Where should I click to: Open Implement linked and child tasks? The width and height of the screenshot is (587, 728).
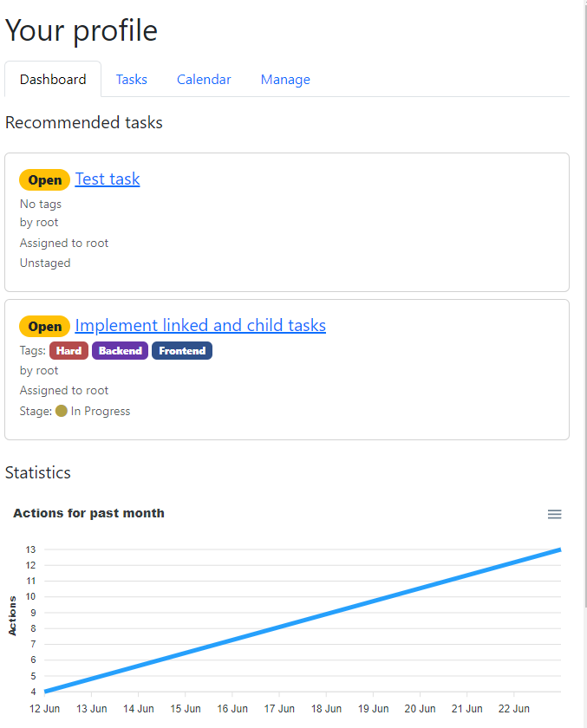tap(200, 326)
